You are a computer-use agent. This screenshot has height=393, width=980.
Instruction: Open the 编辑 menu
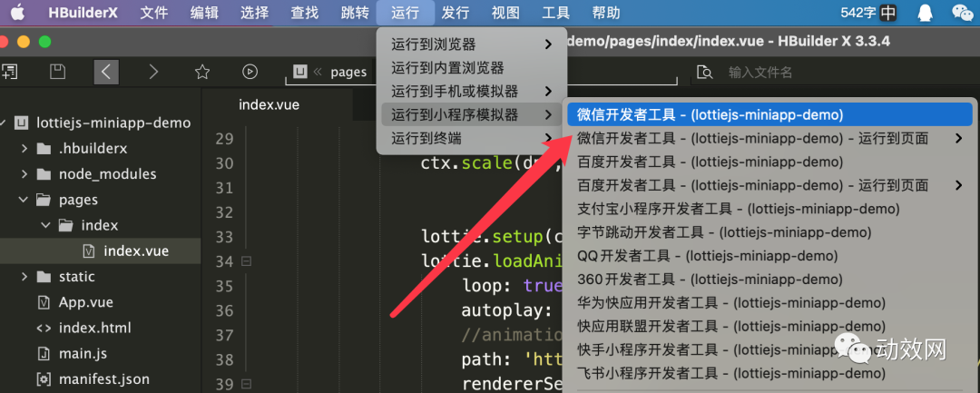coord(204,13)
